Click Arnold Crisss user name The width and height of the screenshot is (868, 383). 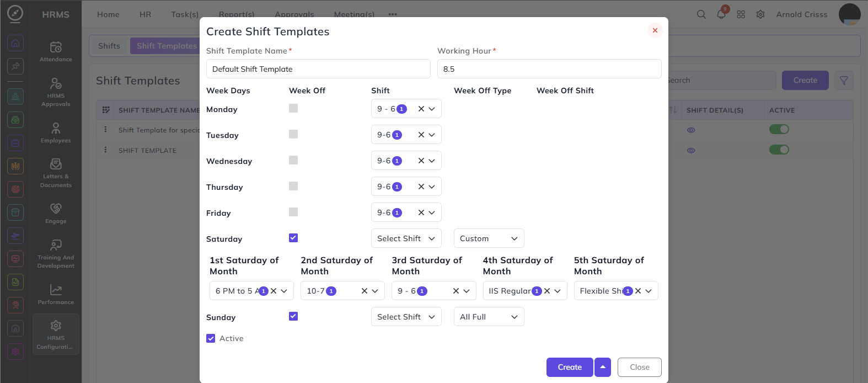[x=802, y=14]
